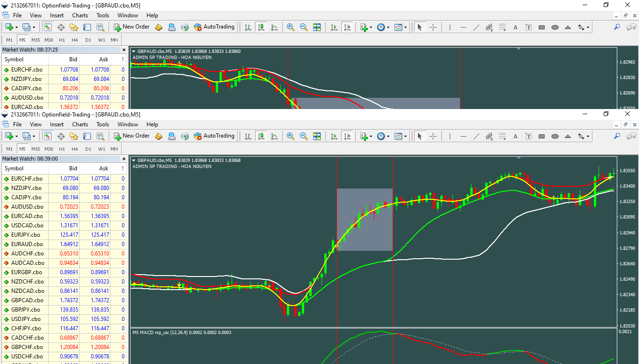Open Charts menu in lower window
The width and height of the screenshot is (643, 364).
(x=80, y=124)
